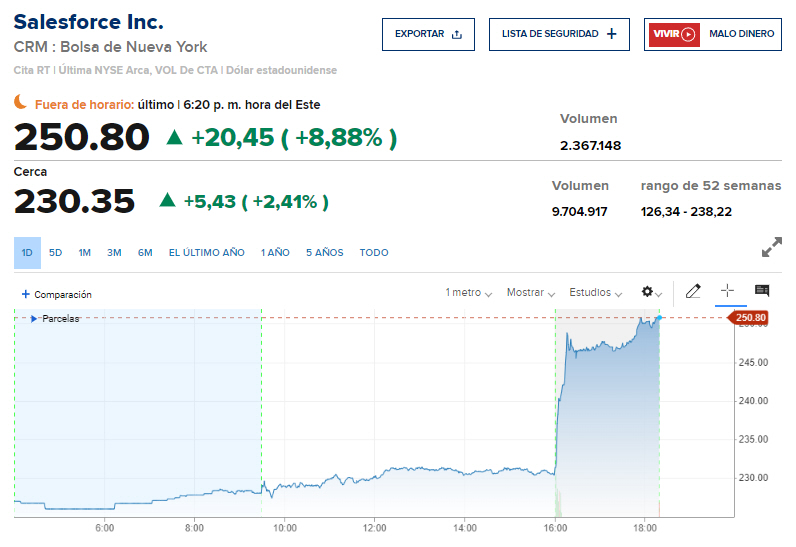The width and height of the screenshot is (796, 547).
Task: Toggle the crosshair cursor tool
Action: [x=727, y=291]
